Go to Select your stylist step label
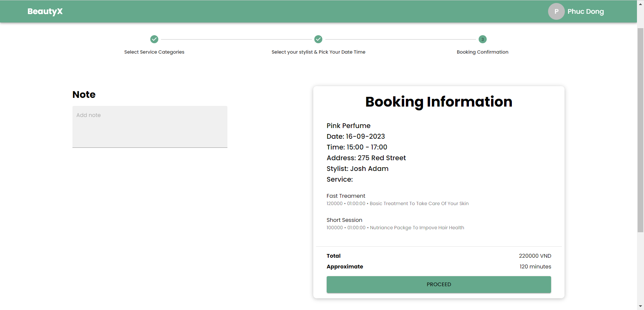The height and width of the screenshot is (310, 644). 318,52
